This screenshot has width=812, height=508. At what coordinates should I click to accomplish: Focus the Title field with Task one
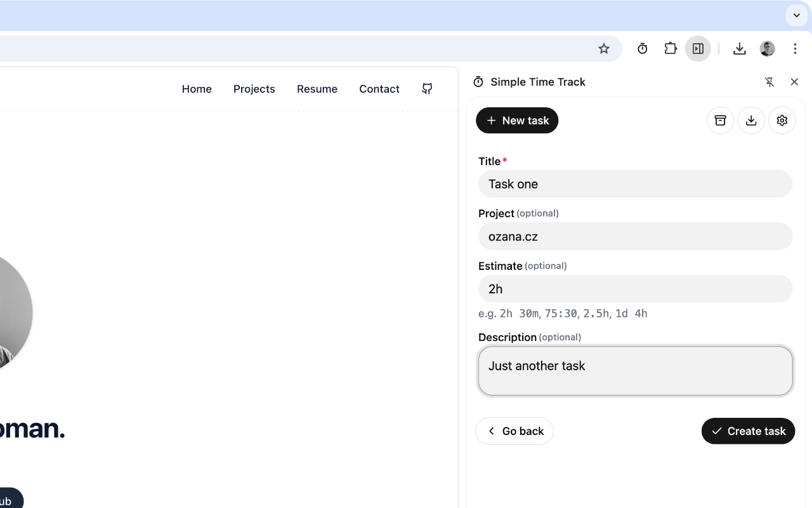(636, 184)
